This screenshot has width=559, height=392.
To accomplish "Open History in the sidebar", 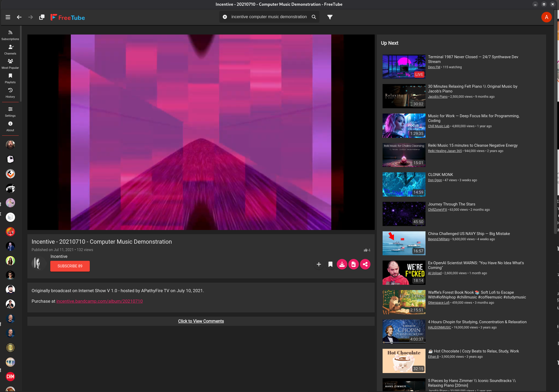I will [10, 93].
